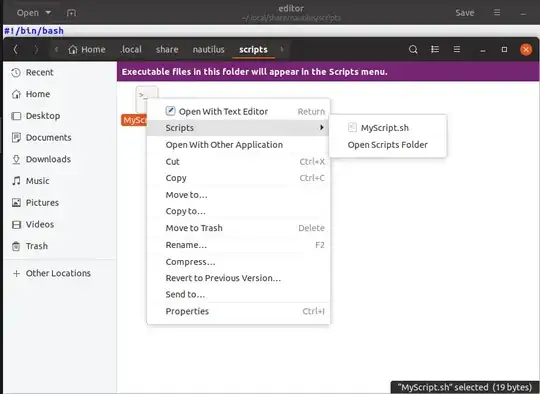Screen dimensions: 540x394
Task: Choose Send to… in context menu
Action: (238, 294)
